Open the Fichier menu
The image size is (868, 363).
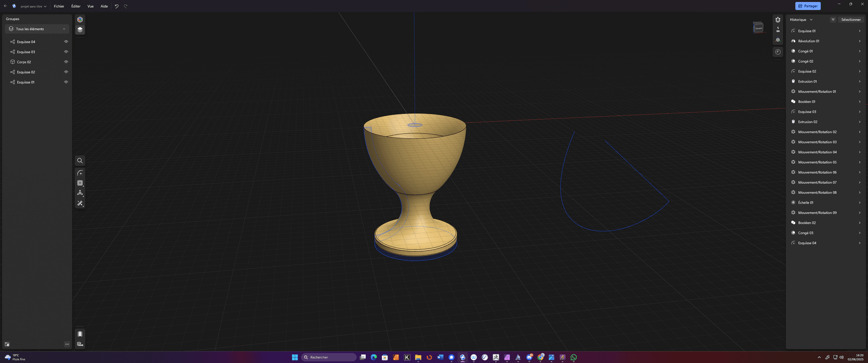59,6
